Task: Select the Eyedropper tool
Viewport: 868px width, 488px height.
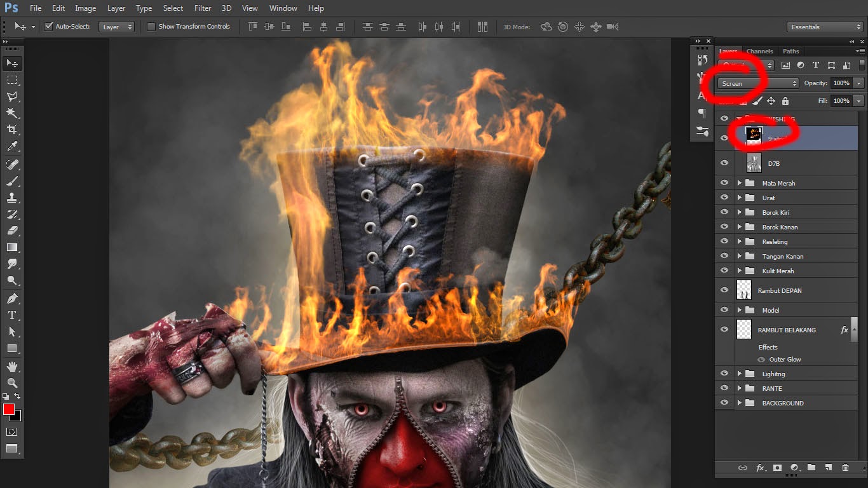Action: 12,146
